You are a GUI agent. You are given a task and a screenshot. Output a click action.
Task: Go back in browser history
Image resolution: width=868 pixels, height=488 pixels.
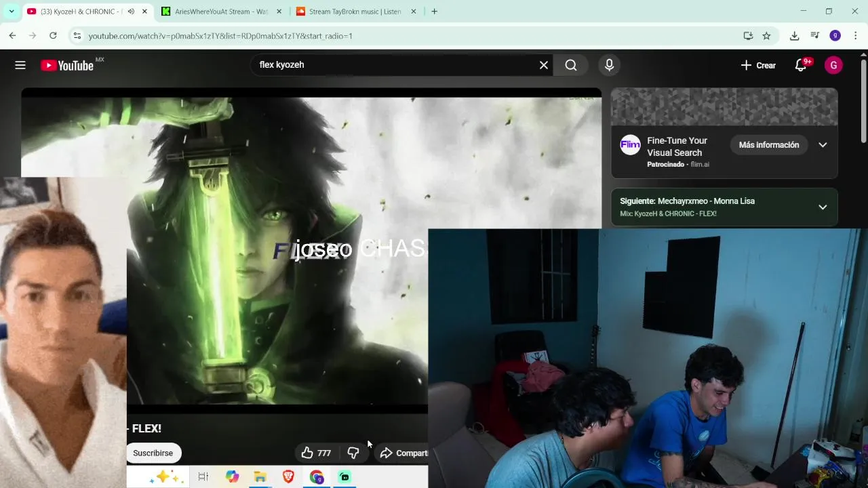click(x=12, y=35)
